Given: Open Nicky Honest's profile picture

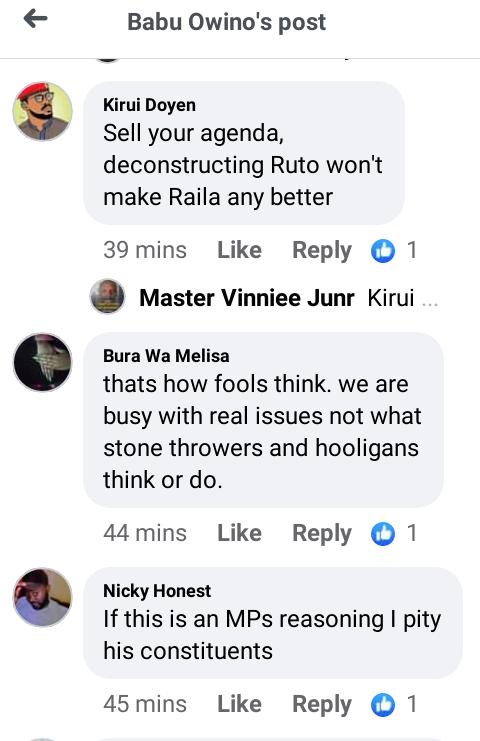Looking at the screenshot, I should (x=43, y=597).
